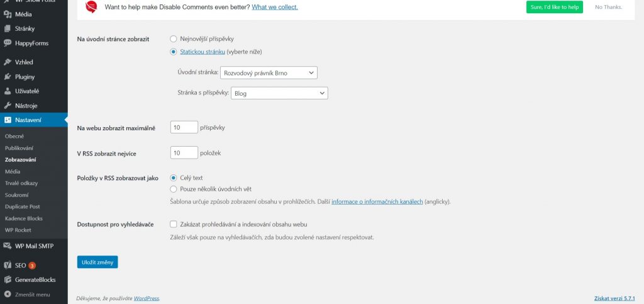The width and height of the screenshot is (644, 304).
Task: Click the Média sidebar icon
Action: coord(8,14)
